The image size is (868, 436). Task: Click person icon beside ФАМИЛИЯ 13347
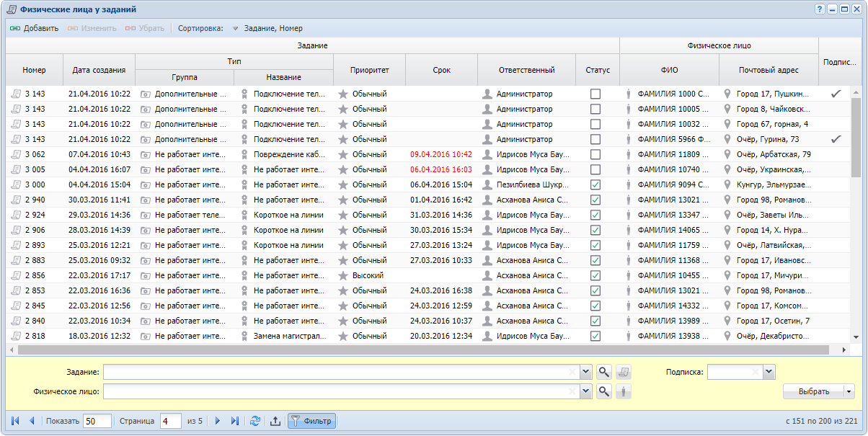point(628,215)
